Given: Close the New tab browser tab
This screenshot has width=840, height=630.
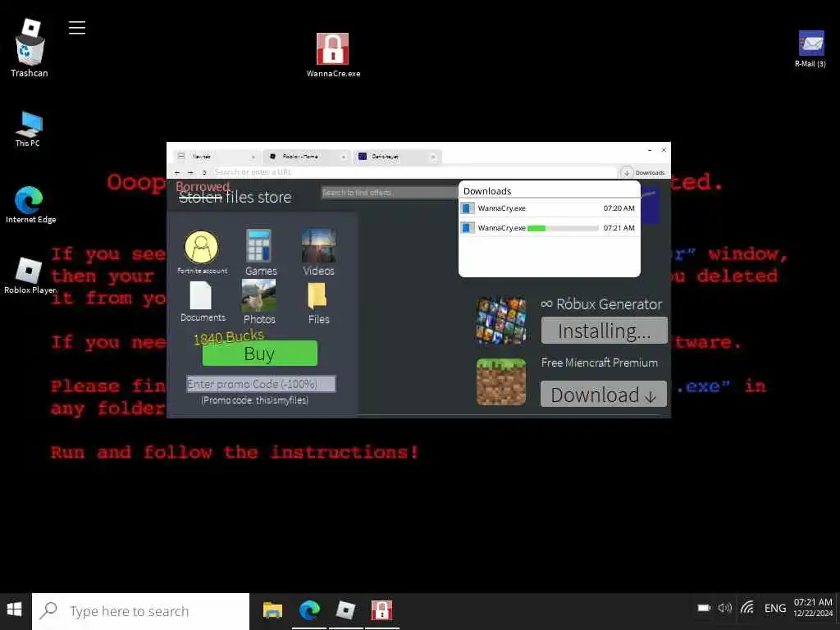Looking at the screenshot, I should click(x=253, y=157).
